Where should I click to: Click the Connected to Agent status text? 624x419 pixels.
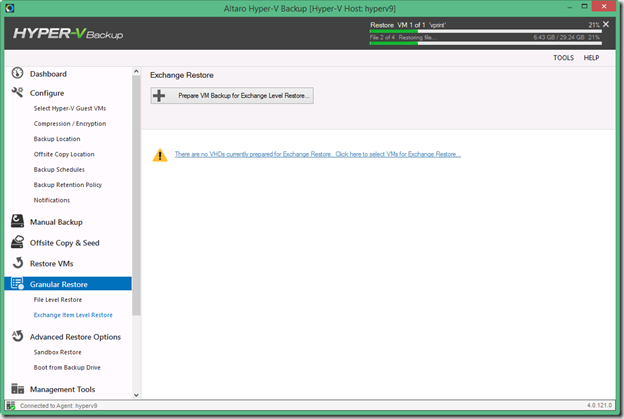tap(58, 406)
